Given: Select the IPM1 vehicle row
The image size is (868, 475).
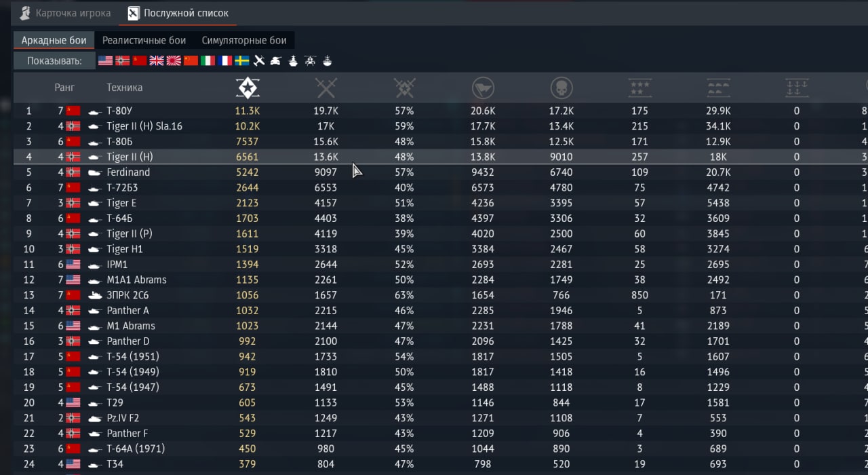Looking at the screenshot, I should (x=441, y=264).
